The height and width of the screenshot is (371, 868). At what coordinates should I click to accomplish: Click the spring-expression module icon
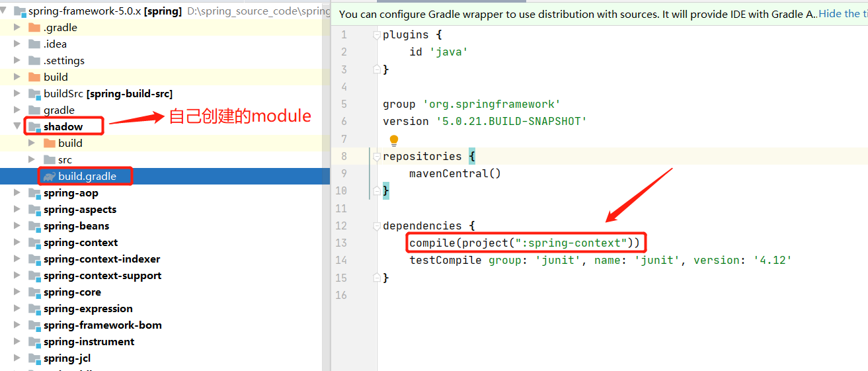pos(34,309)
